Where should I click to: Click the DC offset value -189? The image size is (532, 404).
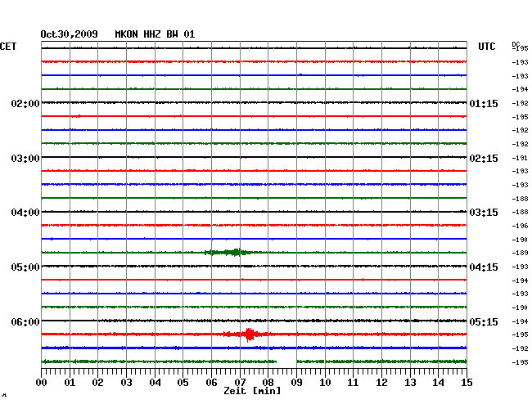pos(520,253)
